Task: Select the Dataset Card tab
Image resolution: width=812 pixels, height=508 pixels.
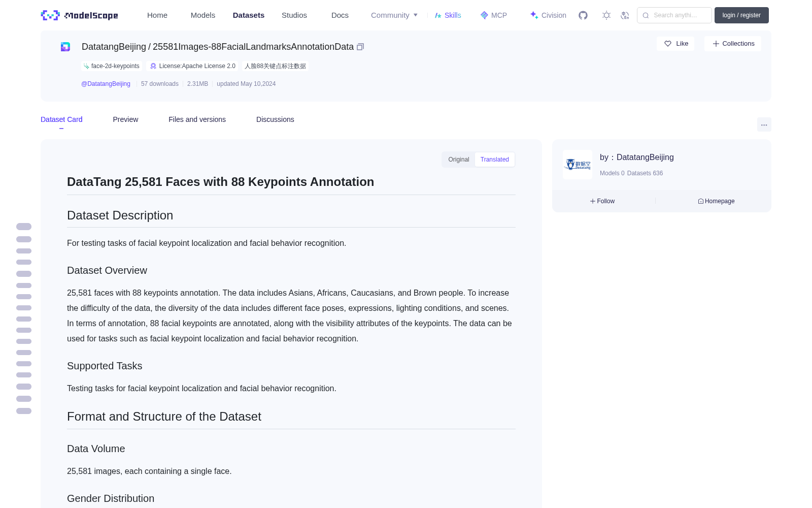Action: click(x=61, y=119)
